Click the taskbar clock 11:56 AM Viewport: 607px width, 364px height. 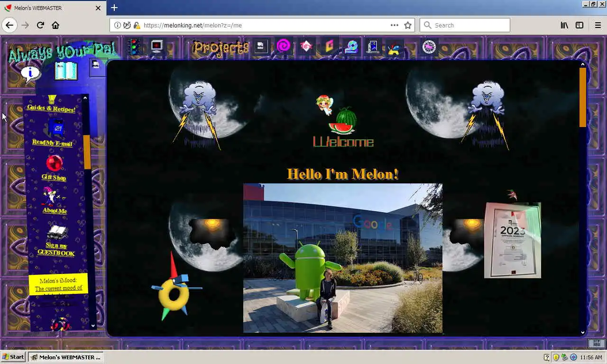(591, 357)
